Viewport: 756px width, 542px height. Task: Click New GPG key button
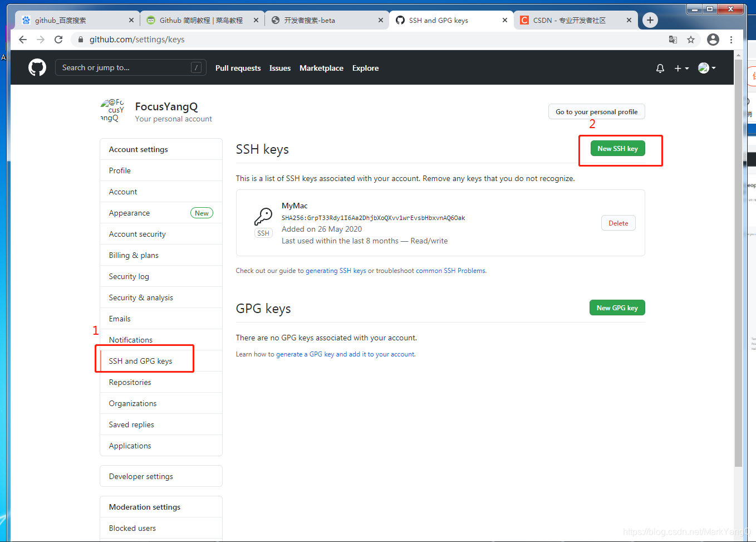pyautogui.click(x=617, y=308)
